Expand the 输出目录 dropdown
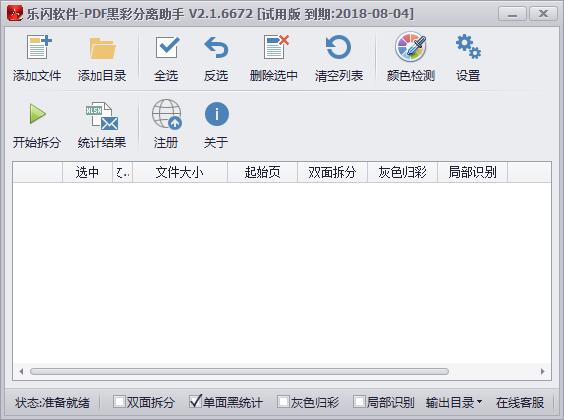564x420 pixels. pyautogui.click(x=454, y=402)
